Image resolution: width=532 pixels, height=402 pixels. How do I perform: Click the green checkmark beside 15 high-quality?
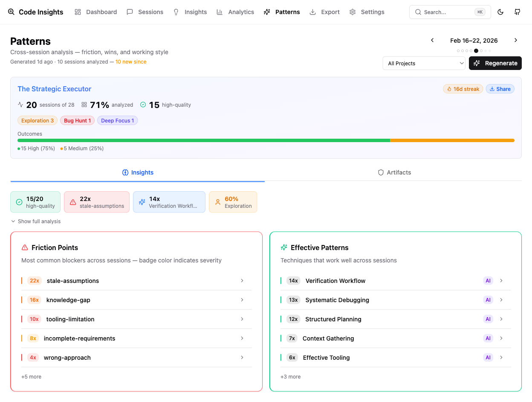coord(143,105)
